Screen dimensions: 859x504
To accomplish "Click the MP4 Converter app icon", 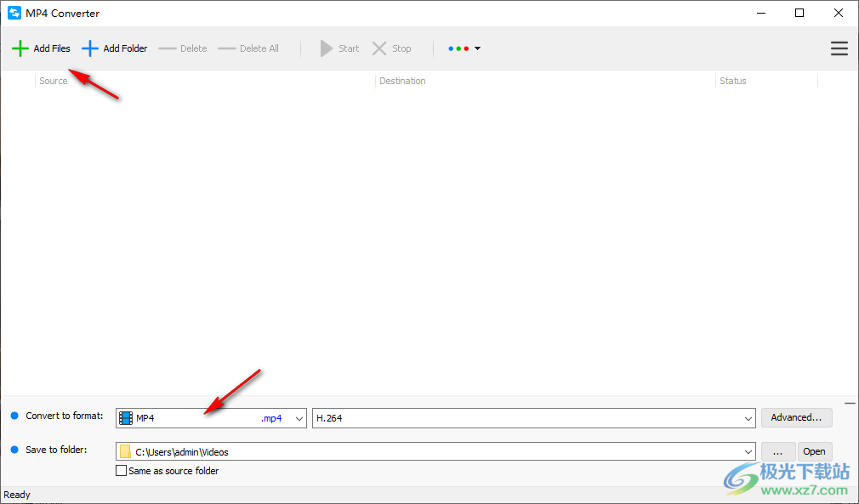I will coord(14,13).
